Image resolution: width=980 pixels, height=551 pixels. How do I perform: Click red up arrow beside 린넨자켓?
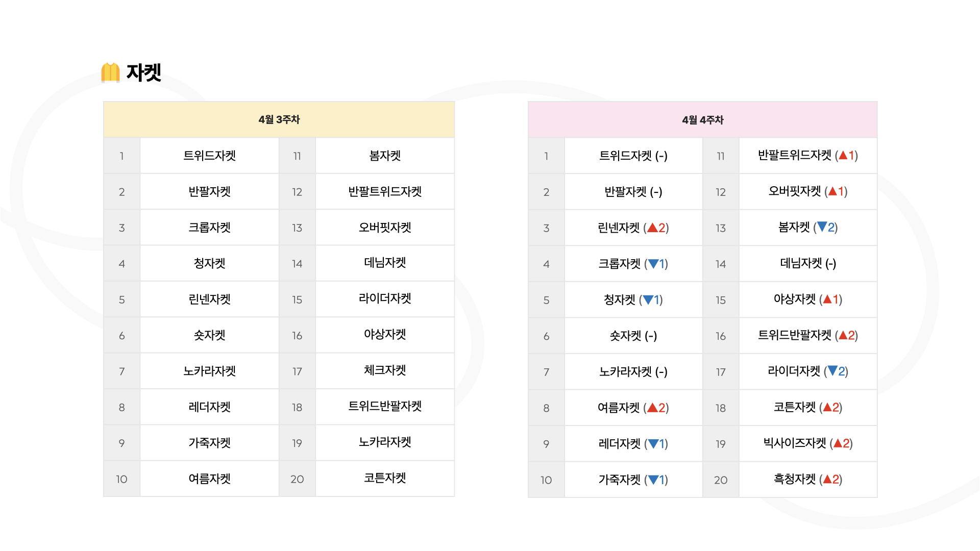(652, 228)
